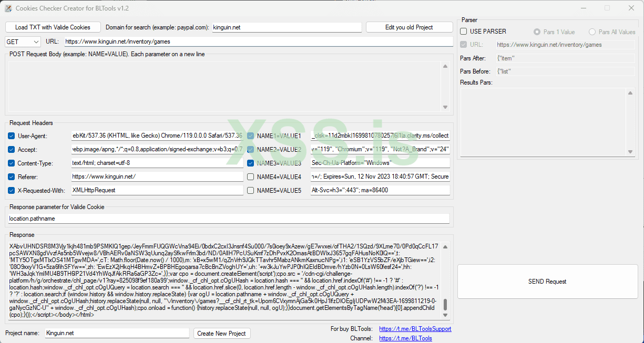Image resolution: width=644 pixels, height=343 pixels.
Task: Click inside the POST Request Body textarea
Action: tap(224, 87)
